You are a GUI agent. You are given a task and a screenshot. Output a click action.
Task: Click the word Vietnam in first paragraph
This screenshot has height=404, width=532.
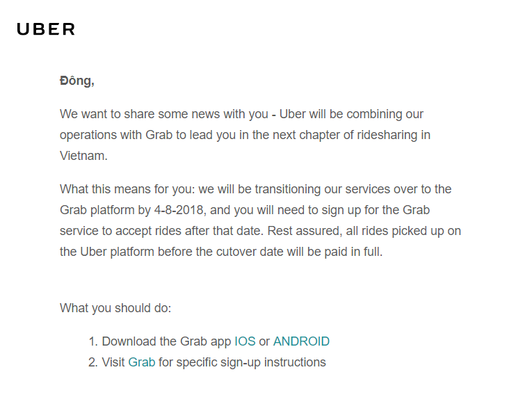tap(83, 156)
